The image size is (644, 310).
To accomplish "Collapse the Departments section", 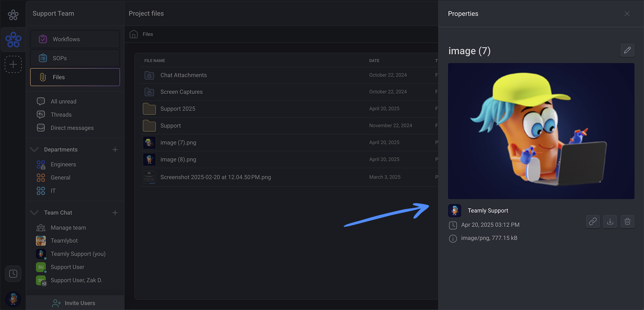I will coord(34,149).
